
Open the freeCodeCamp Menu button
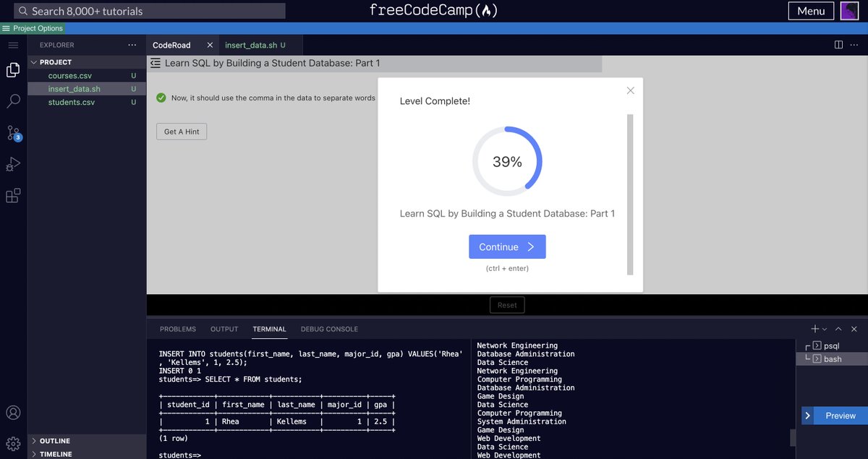811,11
